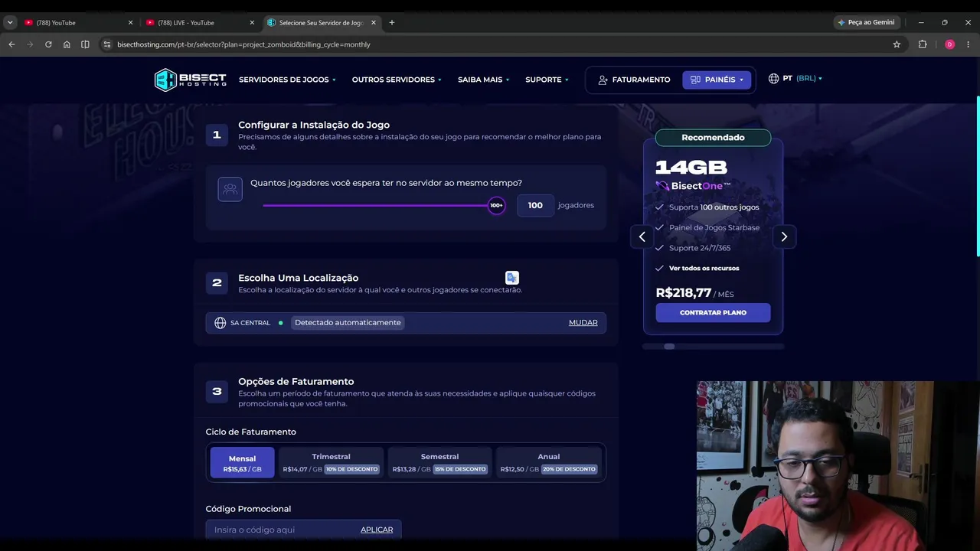This screenshot has height=551, width=980.
Task: Select Semestral billing cycle
Action: tap(439, 463)
